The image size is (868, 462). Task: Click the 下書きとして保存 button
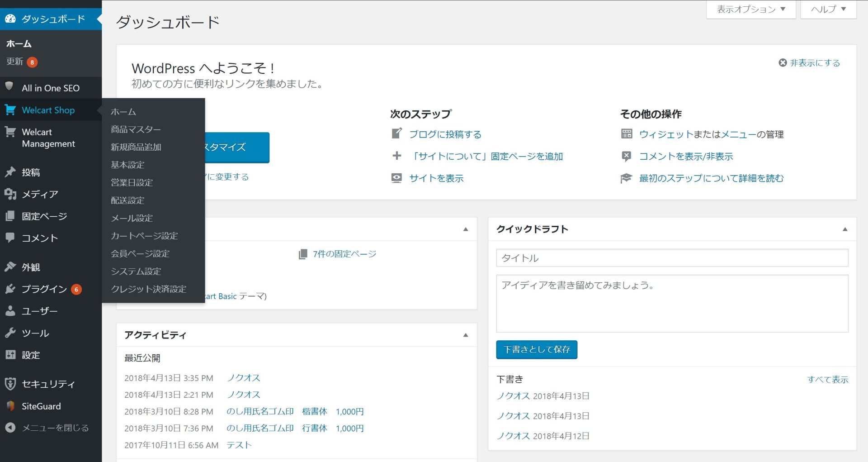[537, 349]
